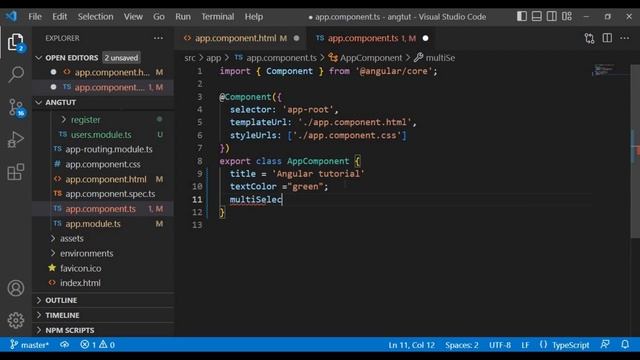This screenshot has width=640, height=360.
Task: Click the editor vertical scrollbar
Action: coord(635,151)
